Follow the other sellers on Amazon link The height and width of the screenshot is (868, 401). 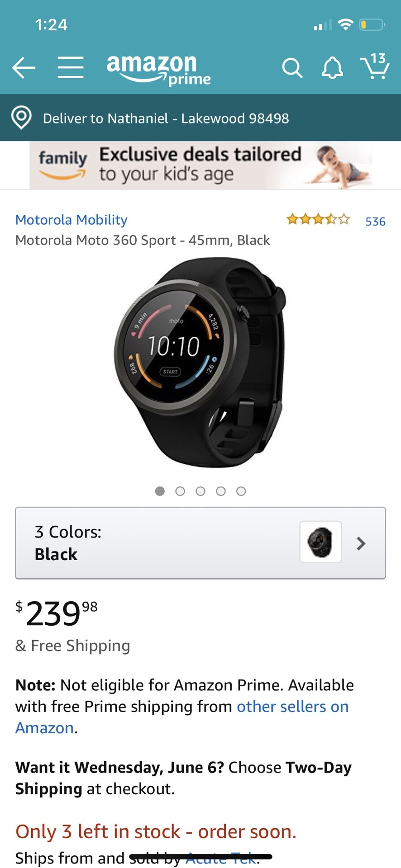(182, 717)
